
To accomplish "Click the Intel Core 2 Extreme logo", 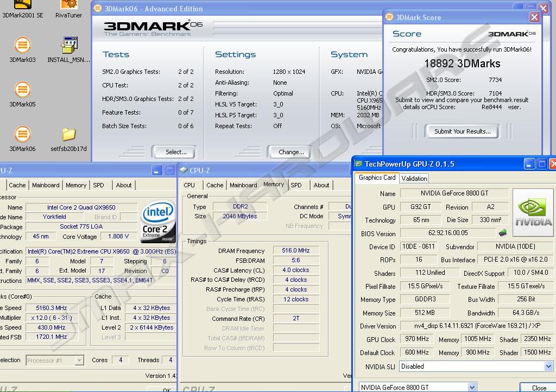I will [158, 222].
